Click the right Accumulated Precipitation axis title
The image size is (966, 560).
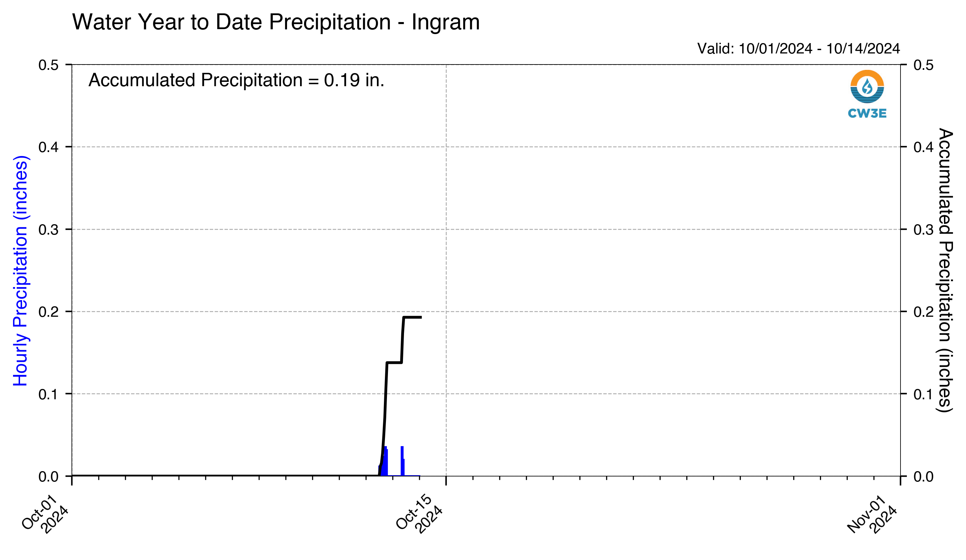[x=945, y=270]
